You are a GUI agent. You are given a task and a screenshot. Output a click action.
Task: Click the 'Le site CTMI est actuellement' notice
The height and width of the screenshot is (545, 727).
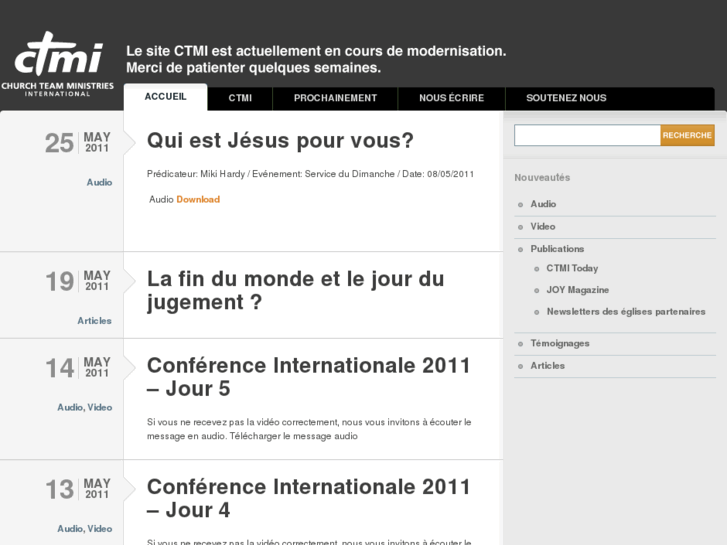[316, 59]
